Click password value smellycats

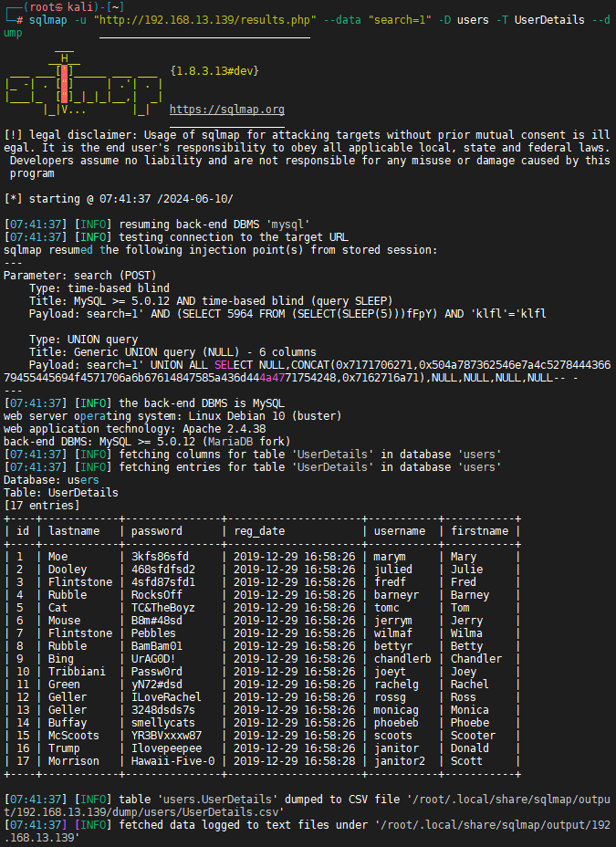[x=163, y=723]
